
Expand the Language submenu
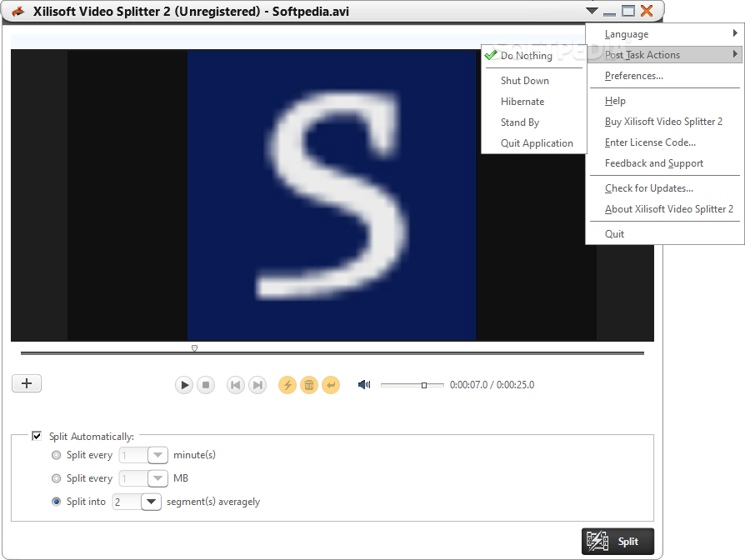pyautogui.click(x=665, y=34)
